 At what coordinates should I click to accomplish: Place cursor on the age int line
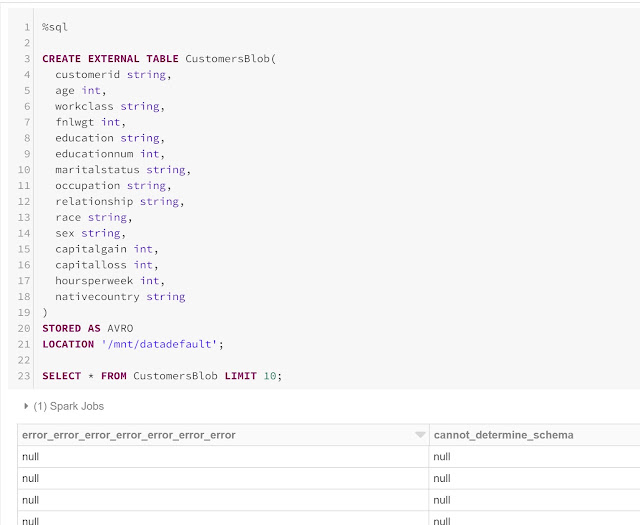coord(80,91)
